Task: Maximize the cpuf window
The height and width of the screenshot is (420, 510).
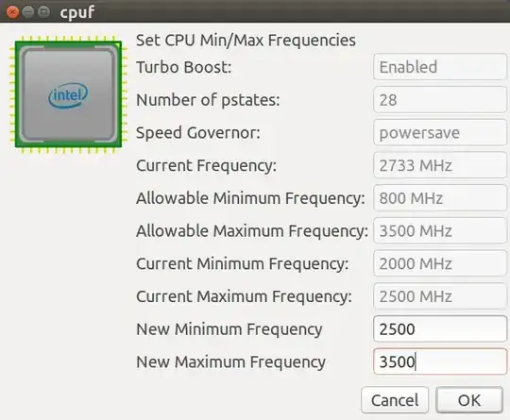Action: 43,12
